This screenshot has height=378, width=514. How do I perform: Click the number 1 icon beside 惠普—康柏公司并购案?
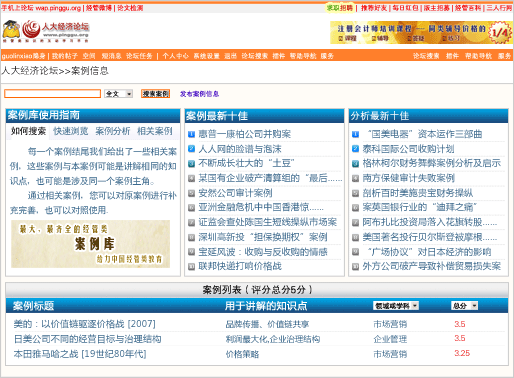pos(191,134)
